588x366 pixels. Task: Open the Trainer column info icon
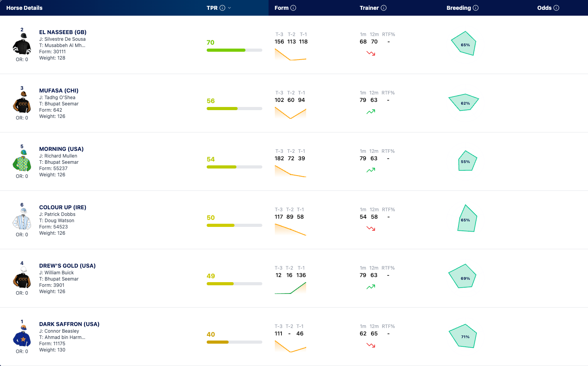click(384, 8)
